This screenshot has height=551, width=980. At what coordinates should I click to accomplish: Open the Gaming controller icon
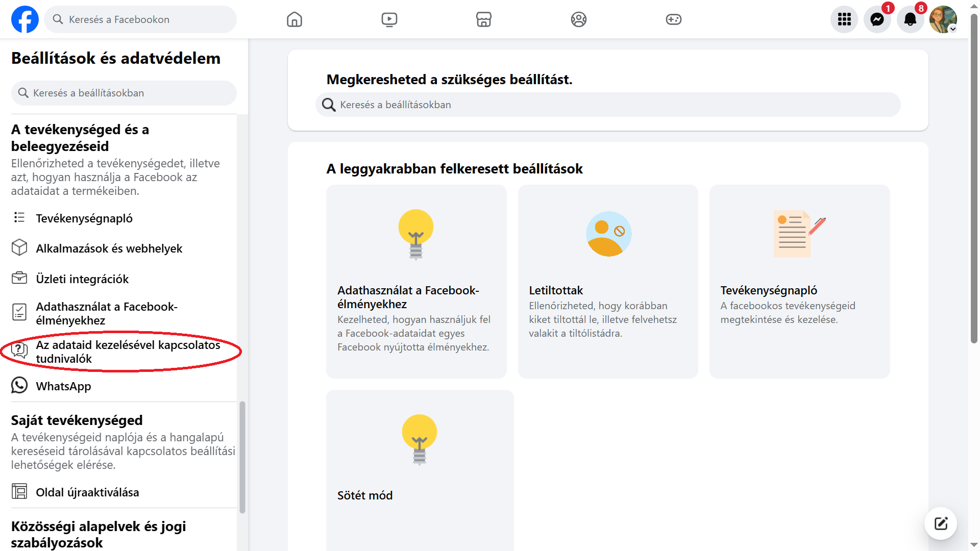674,19
